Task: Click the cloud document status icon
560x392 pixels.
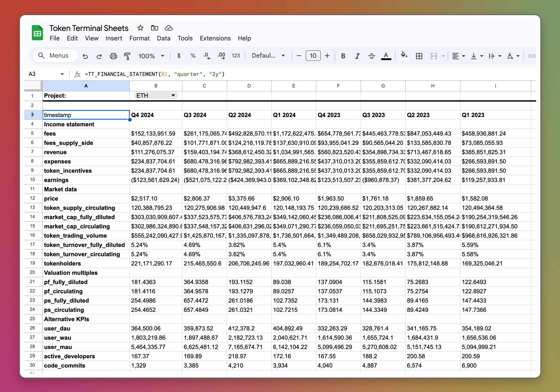Action: coord(168,28)
